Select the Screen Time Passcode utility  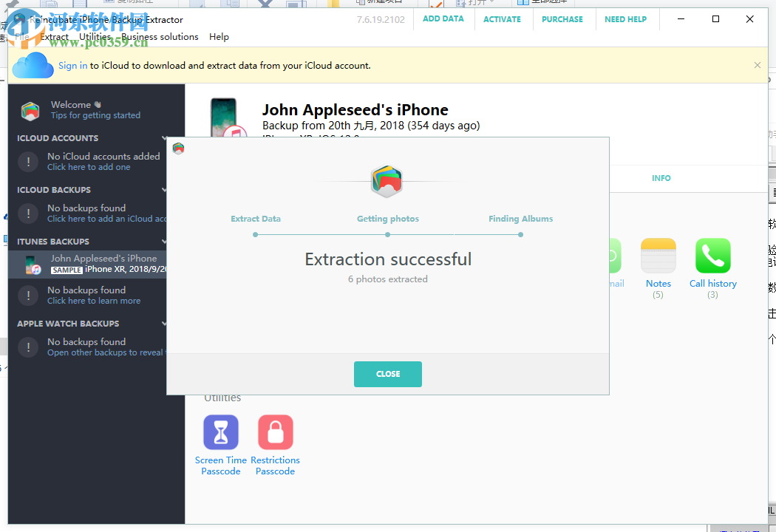220,432
